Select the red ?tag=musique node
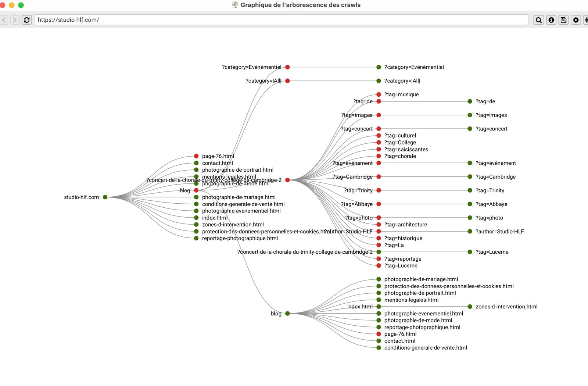 [x=379, y=94]
